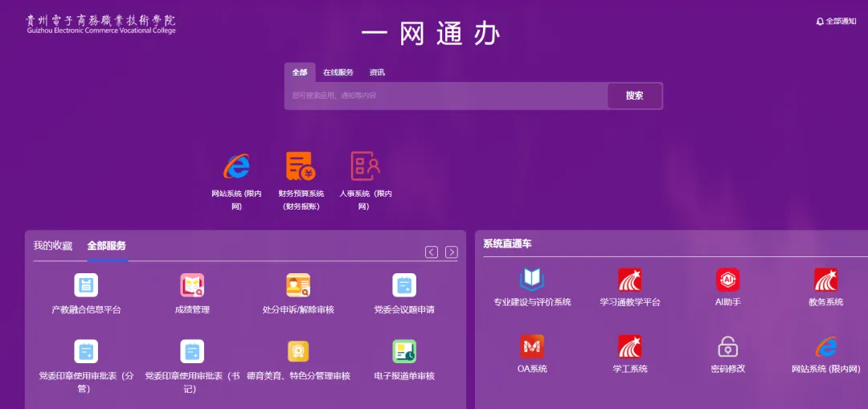The image size is (868, 409).
Task: Click the previous page arrow in services panel
Action: pyautogui.click(x=432, y=252)
